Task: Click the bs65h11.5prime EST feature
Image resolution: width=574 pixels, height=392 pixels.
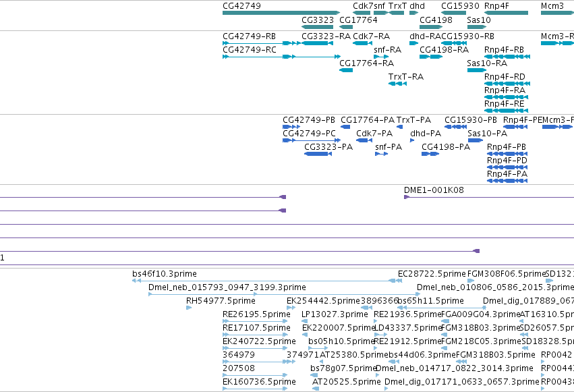Action: tap(442, 308)
